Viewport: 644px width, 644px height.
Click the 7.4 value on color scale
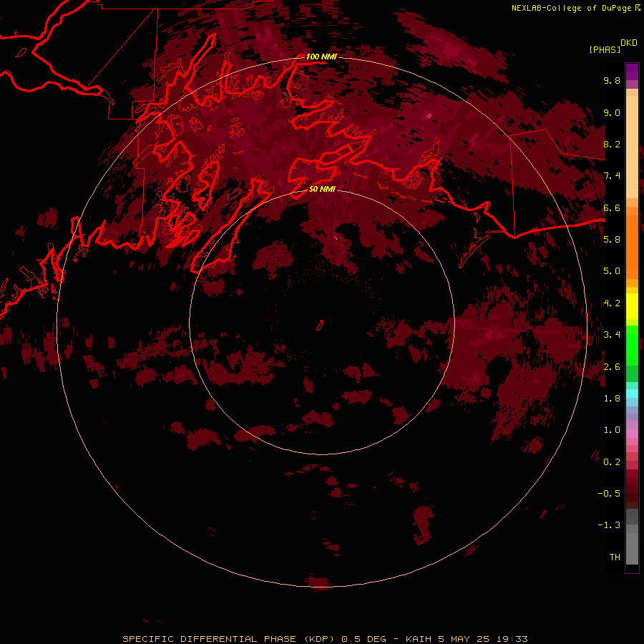click(x=612, y=176)
